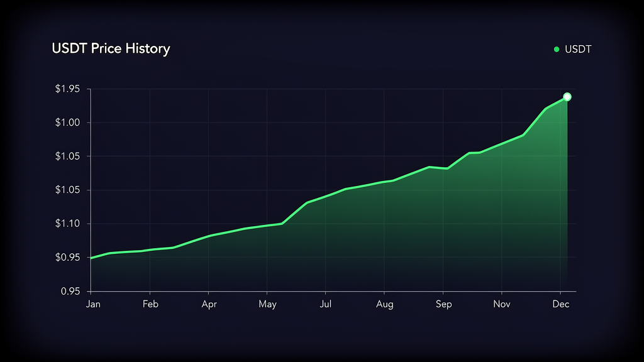Click the $1.95 y-axis label
This screenshot has height=362, width=644.
point(68,89)
